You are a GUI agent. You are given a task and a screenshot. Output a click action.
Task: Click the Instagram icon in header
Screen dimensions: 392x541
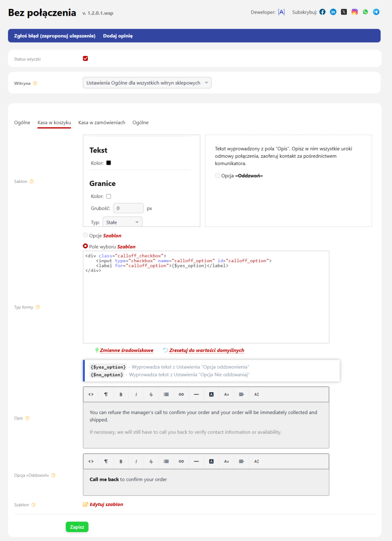(x=355, y=12)
